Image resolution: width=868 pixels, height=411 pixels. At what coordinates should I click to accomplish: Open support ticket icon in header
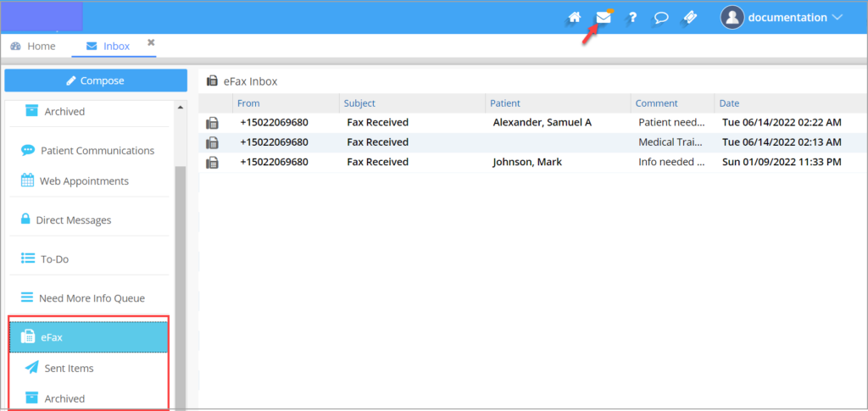(690, 17)
